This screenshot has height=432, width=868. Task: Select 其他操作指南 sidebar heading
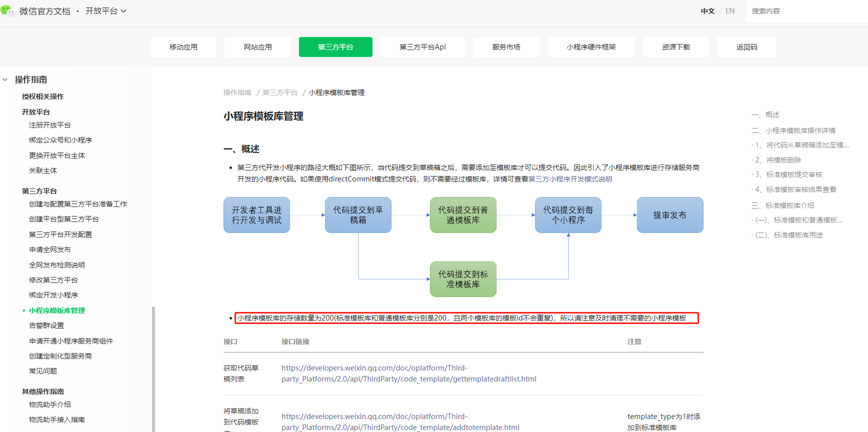(43, 391)
